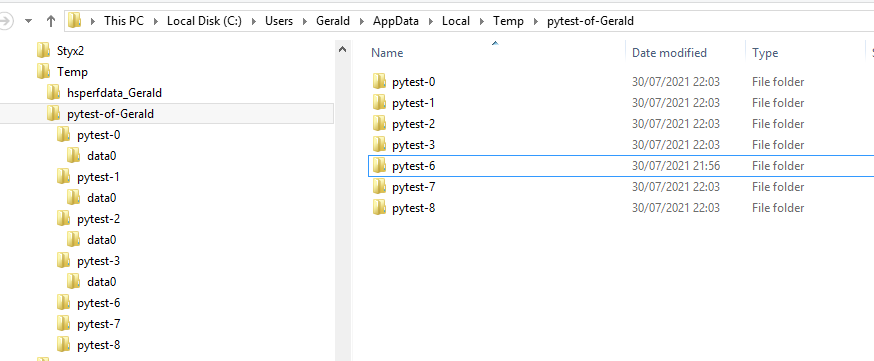This screenshot has width=874, height=361.
Task: Click date '30/07/2021 21:56' of pytest-6
Action: (676, 165)
